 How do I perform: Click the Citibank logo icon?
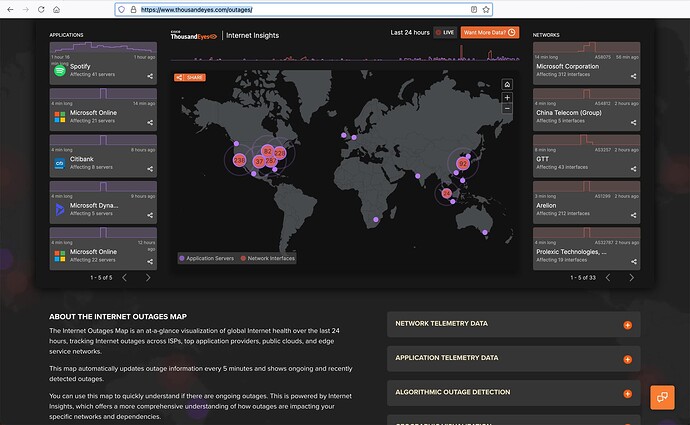(x=60, y=164)
